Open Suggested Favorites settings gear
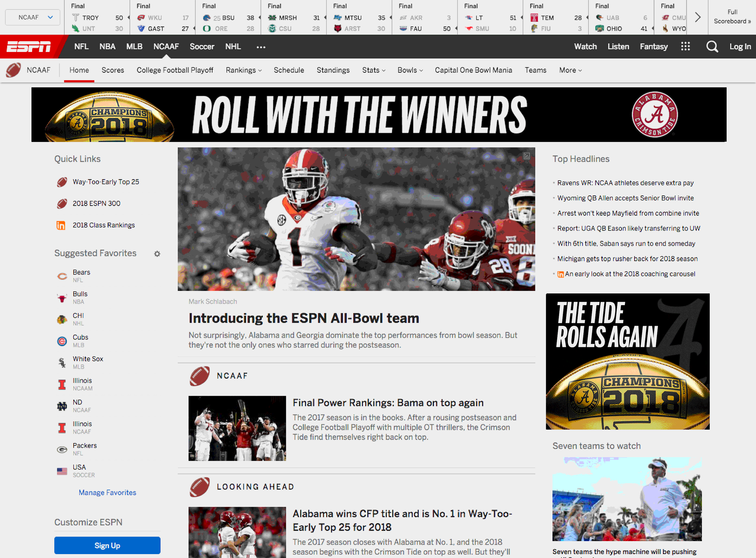The height and width of the screenshot is (558, 756). point(157,254)
